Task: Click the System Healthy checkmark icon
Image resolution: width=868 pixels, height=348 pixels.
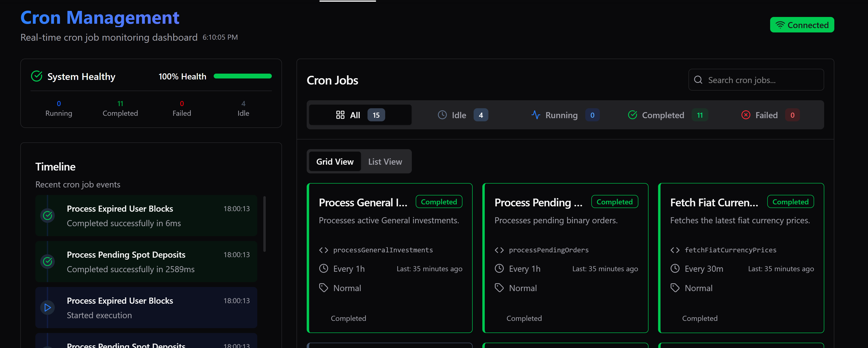Action: click(36, 76)
